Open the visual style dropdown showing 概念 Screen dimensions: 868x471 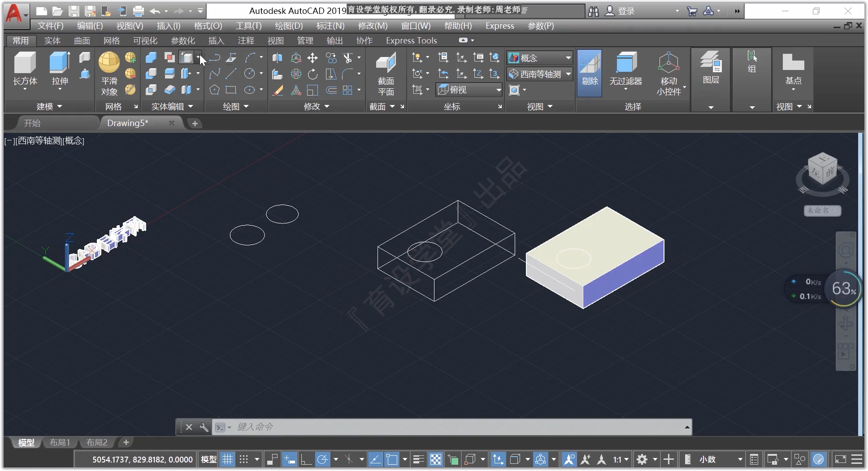(x=540, y=58)
